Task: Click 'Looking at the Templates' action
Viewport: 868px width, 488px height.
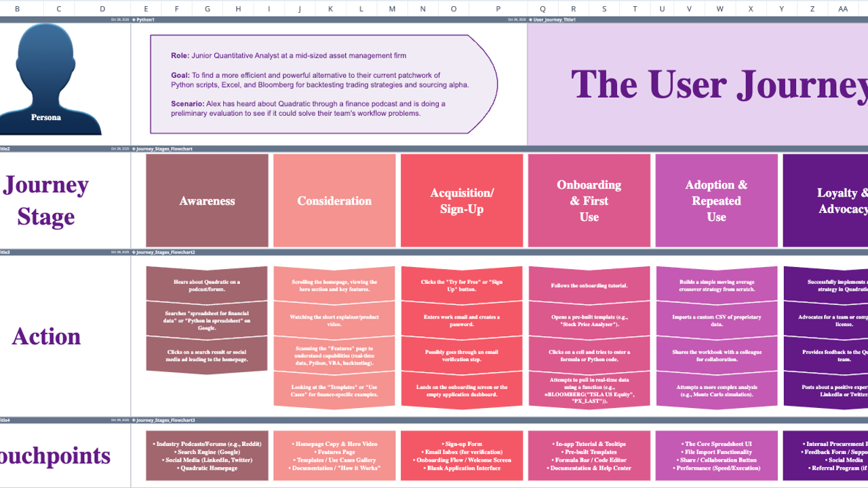Action: click(x=334, y=391)
